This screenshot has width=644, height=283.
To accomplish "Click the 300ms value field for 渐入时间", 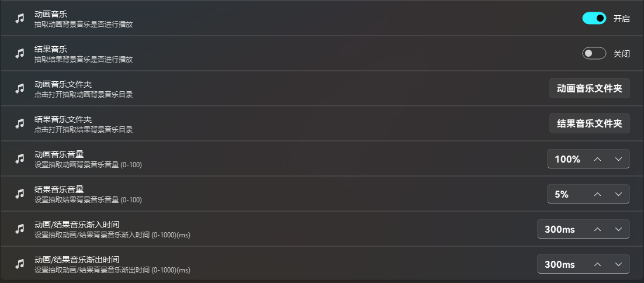I will point(583,229).
